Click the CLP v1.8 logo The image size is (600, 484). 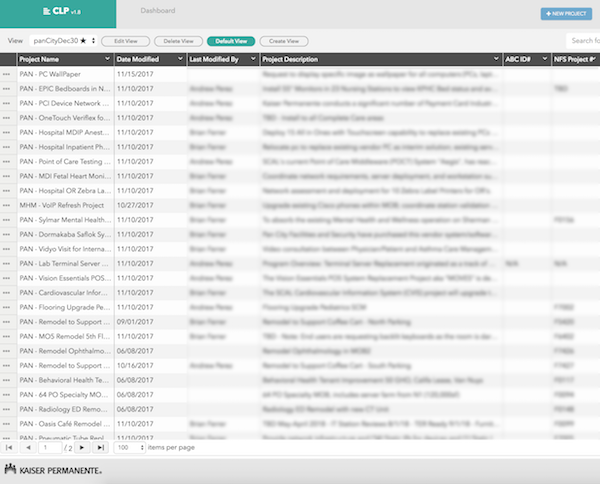point(62,11)
